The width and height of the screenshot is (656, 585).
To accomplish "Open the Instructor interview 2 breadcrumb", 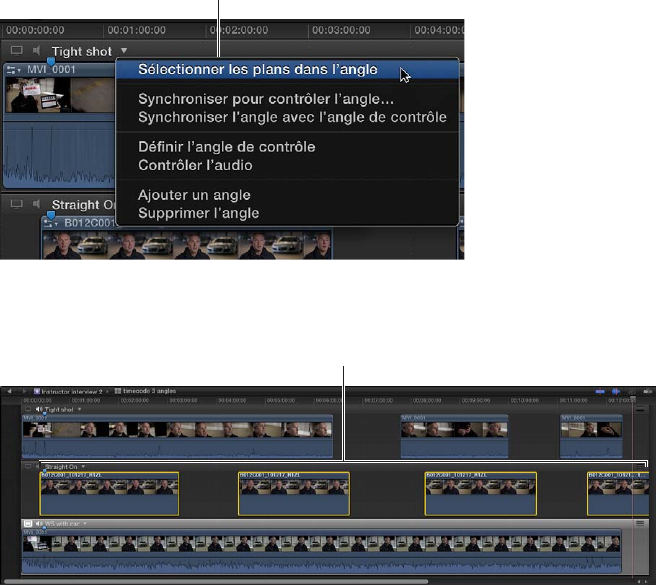I will [68, 392].
